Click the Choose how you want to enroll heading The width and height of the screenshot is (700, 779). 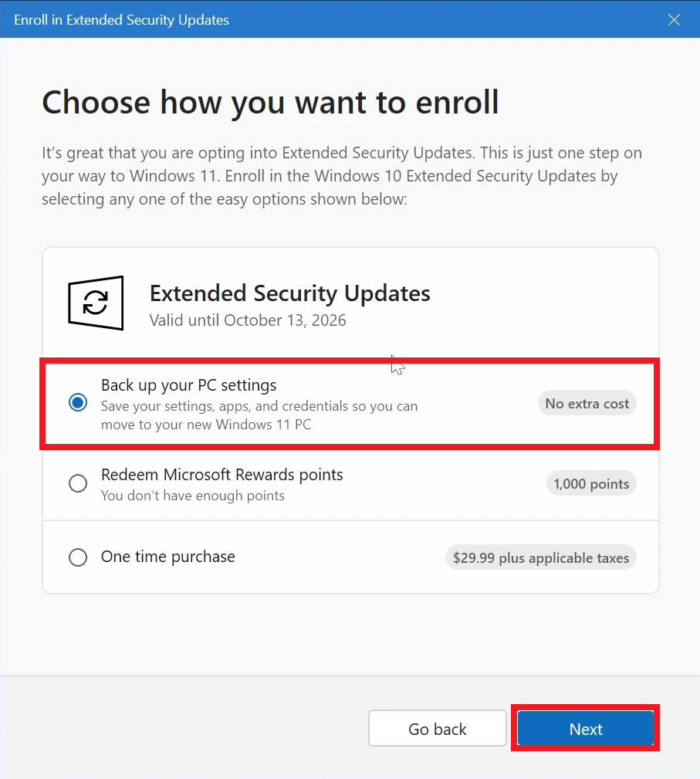click(270, 103)
